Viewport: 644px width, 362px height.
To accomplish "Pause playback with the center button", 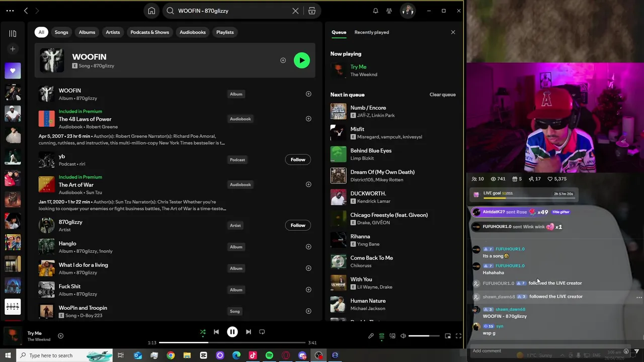I will (232, 332).
